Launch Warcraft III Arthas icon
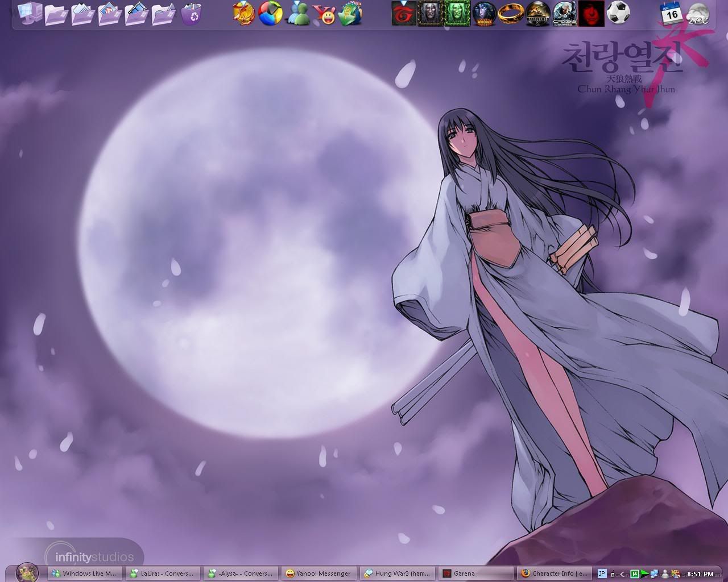728x582 pixels. coord(431,13)
